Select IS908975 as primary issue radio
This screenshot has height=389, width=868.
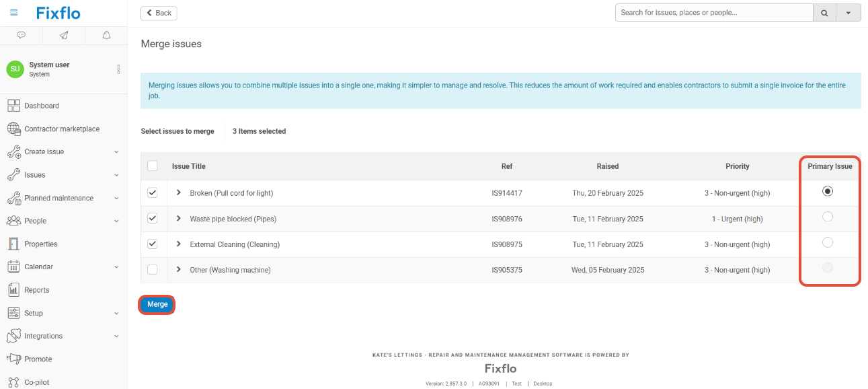828,242
